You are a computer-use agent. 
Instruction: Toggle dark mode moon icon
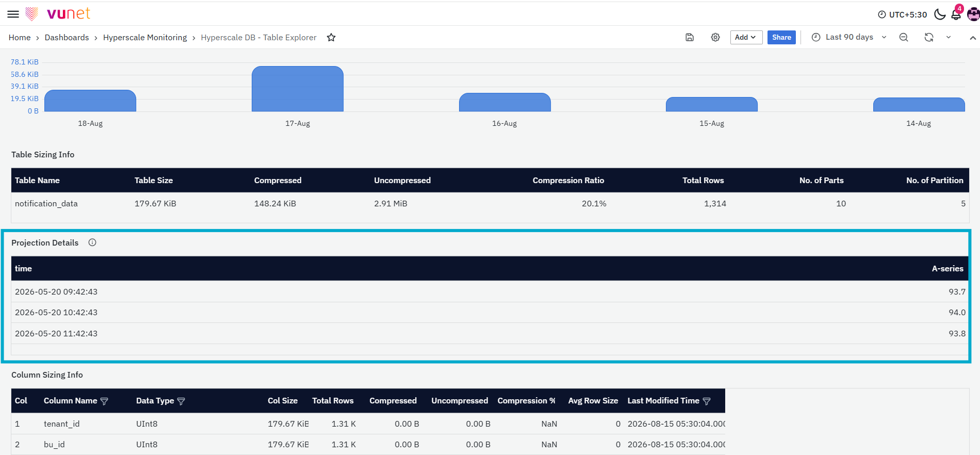[x=940, y=14]
